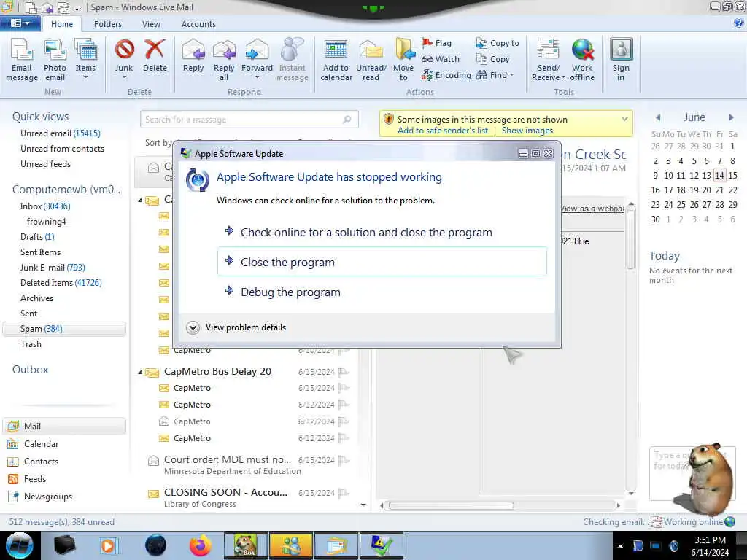Launch Firefox from the taskbar

pos(201,545)
